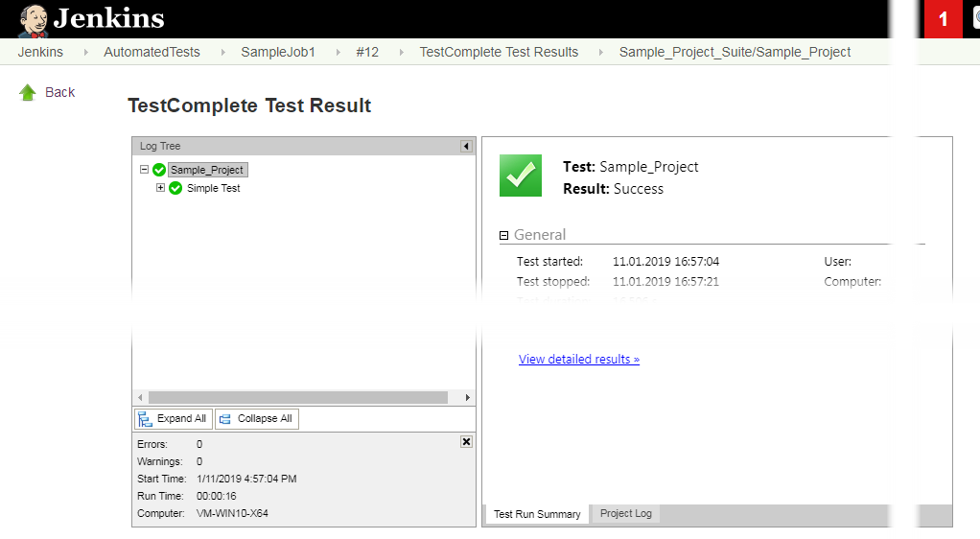Click the large green success checkmark icon
This screenshot has width=980, height=539.
tap(521, 176)
